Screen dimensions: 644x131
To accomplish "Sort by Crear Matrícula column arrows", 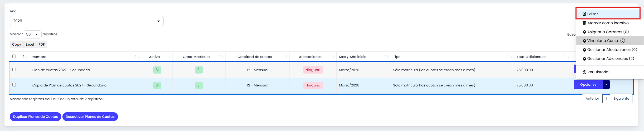I will point(221,57).
